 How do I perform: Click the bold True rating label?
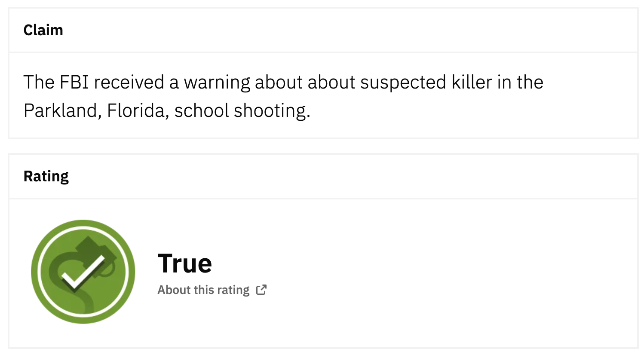pos(185,263)
